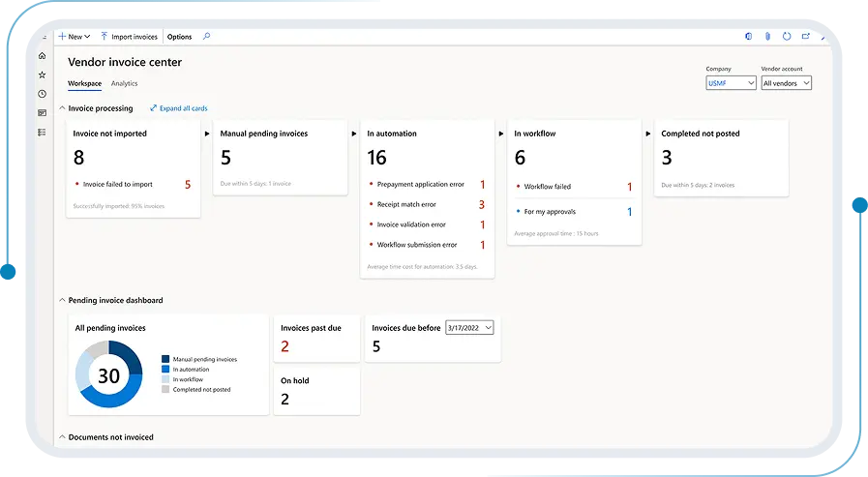
Task: Click the refresh icon in top bar
Action: 787,37
